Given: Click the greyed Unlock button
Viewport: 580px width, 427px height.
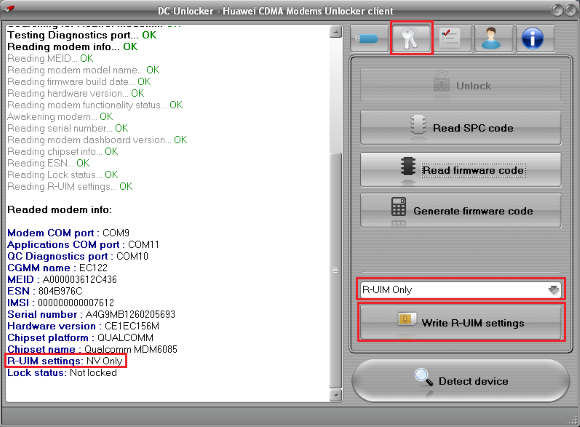Looking at the screenshot, I should point(461,85).
